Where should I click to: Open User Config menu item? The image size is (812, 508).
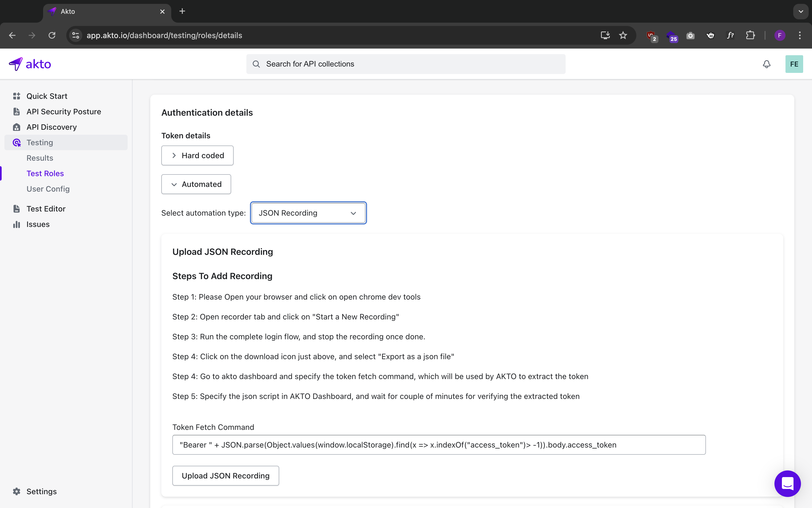pyautogui.click(x=48, y=189)
